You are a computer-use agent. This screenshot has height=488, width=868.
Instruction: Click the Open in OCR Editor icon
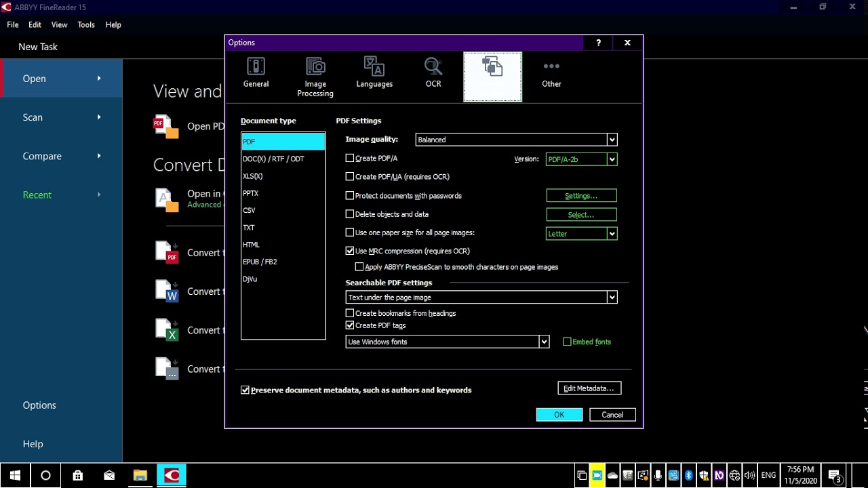point(166,199)
